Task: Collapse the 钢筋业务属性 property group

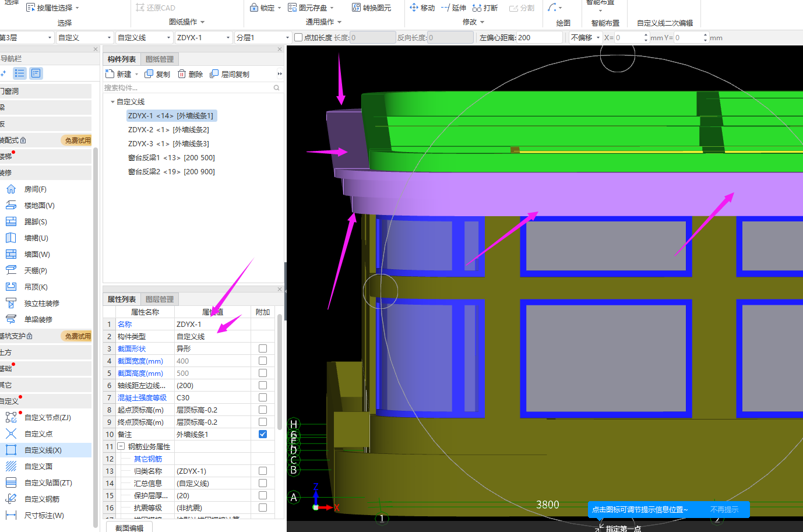Action: click(x=121, y=446)
